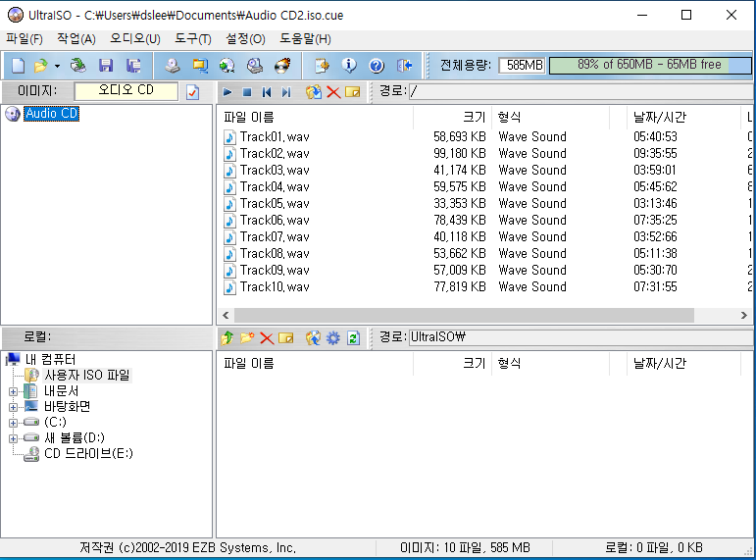Select 사용자 ISO 파일 in the local tree
Screen dimensions: 756x560
(87, 375)
